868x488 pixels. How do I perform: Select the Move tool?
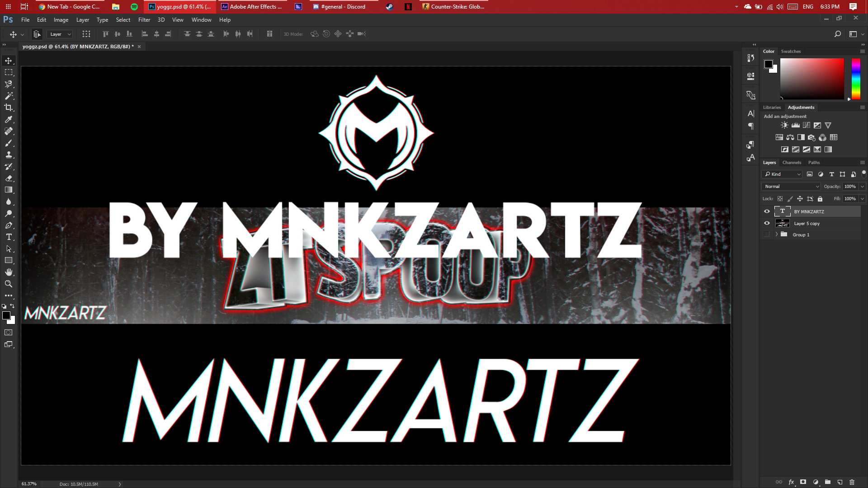(9, 60)
